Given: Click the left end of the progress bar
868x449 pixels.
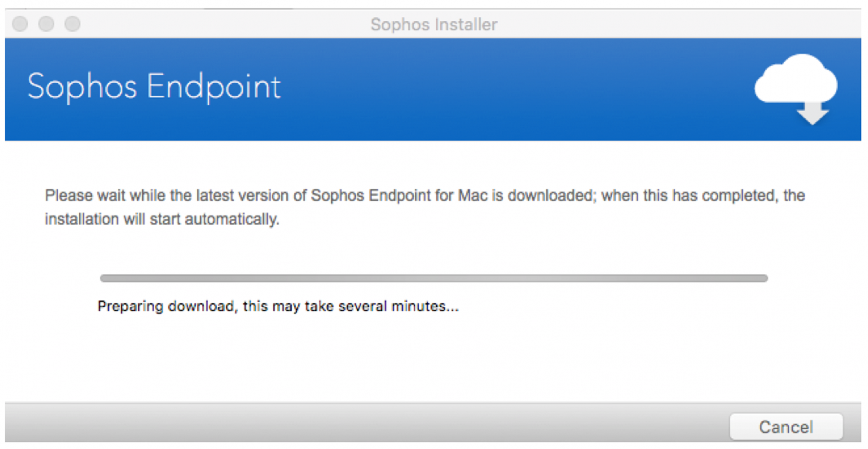Looking at the screenshot, I should [105, 278].
